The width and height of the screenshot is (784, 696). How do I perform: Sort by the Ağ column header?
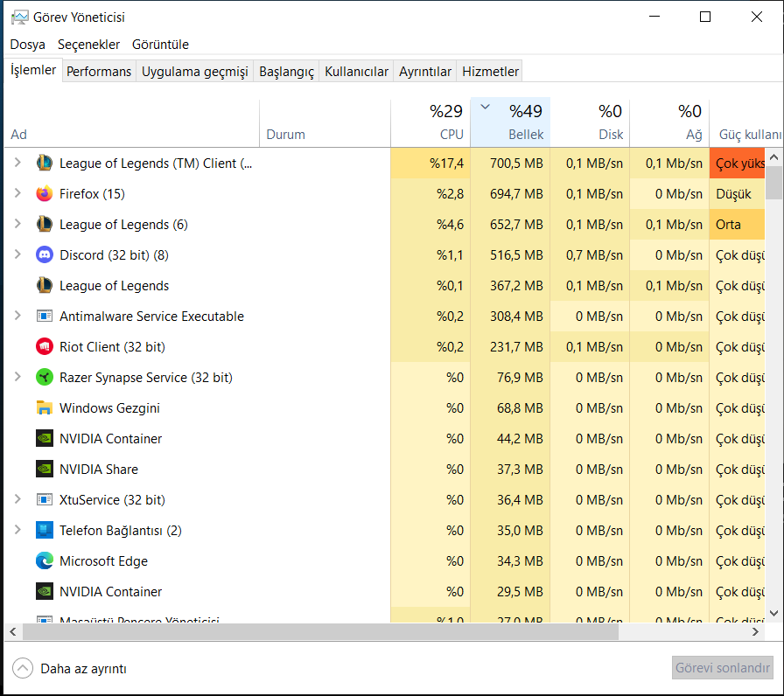click(669, 123)
